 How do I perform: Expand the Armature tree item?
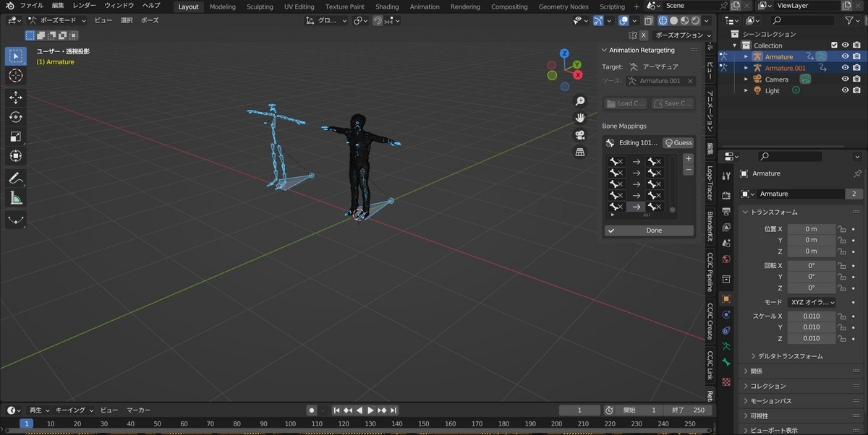click(x=746, y=56)
